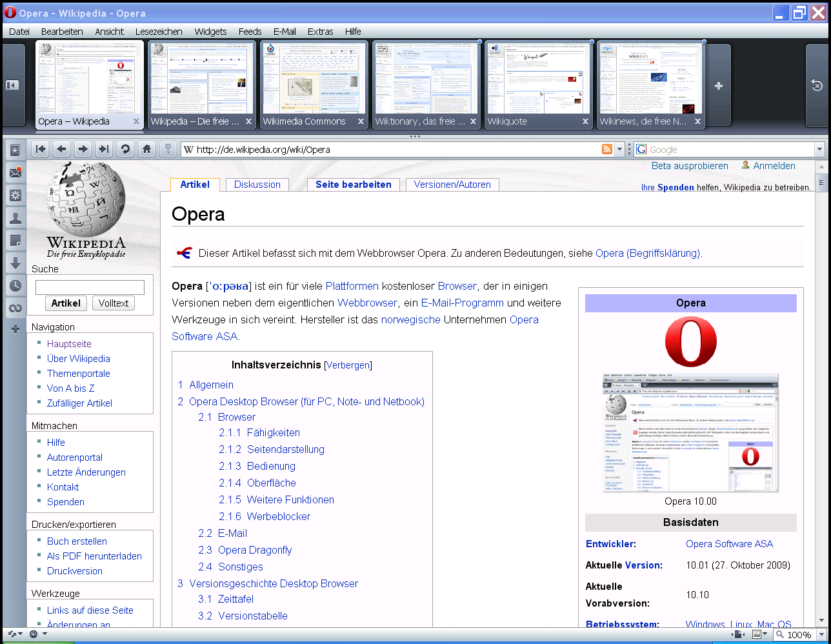Open a new tab with the plus icon

719,85
